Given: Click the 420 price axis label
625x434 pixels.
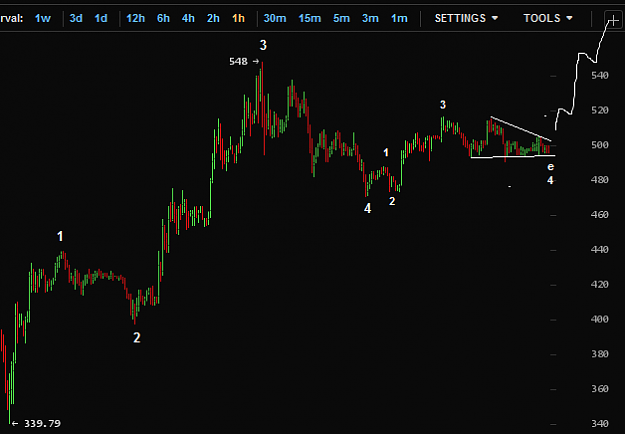Looking at the screenshot, I should tap(600, 284).
